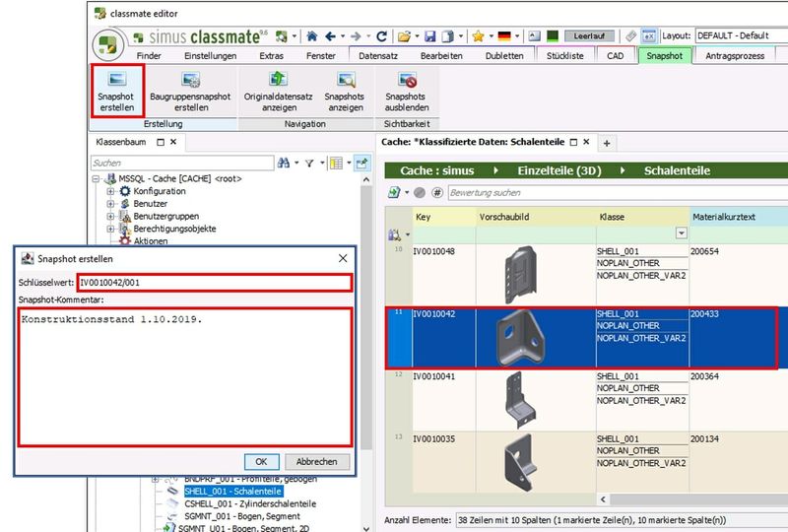Switch to the Antragsprozess ribbon tab
The width and height of the screenshot is (788, 532).
(x=735, y=56)
